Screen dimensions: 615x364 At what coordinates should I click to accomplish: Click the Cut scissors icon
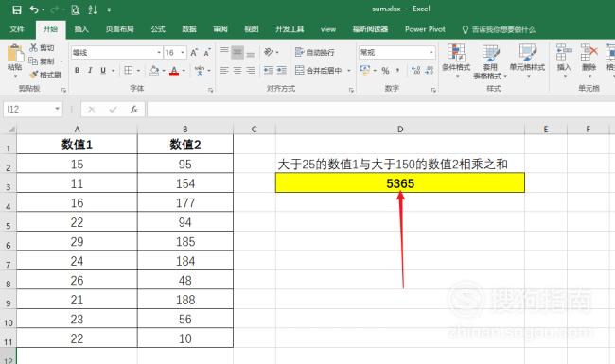(x=34, y=47)
